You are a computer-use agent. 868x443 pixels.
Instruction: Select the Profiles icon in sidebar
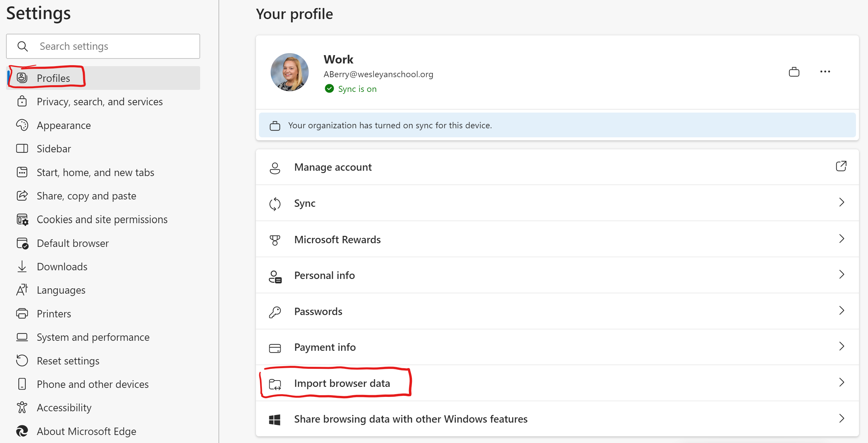[x=22, y=78]
